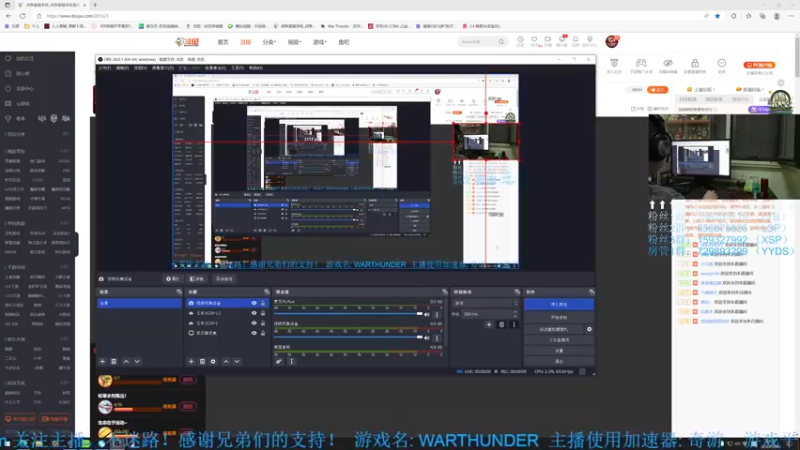Viewport: 800px width, 450px height.
Task: Toggle lock on third source, Text (GDI+)
Action: click(x=263, y=323)
